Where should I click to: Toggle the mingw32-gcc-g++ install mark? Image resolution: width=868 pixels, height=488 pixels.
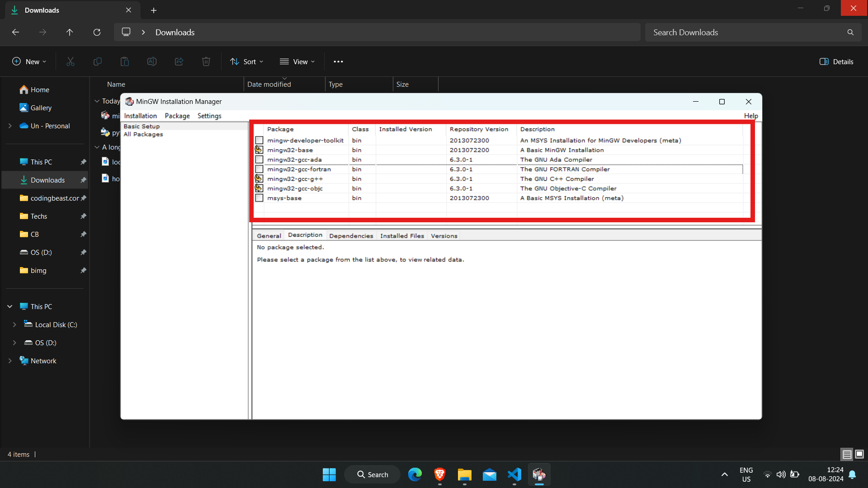click(x=259, y=179)
